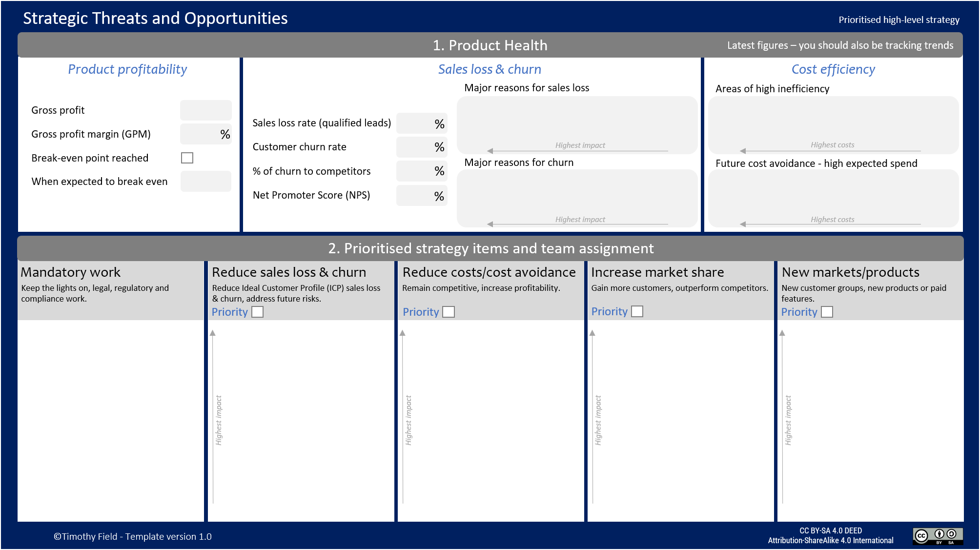
Task: Click the When expected to break even field
Action: click(205, 182)
